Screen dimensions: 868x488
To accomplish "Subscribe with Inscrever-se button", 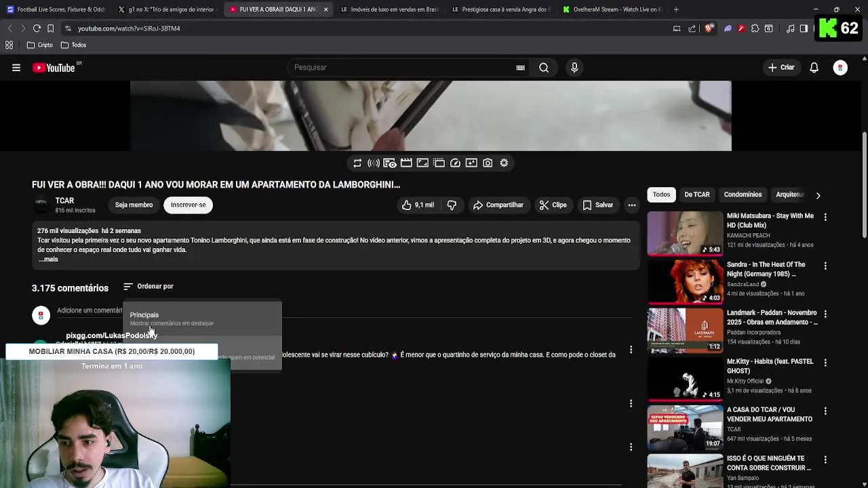I will [x=189, y=205].
